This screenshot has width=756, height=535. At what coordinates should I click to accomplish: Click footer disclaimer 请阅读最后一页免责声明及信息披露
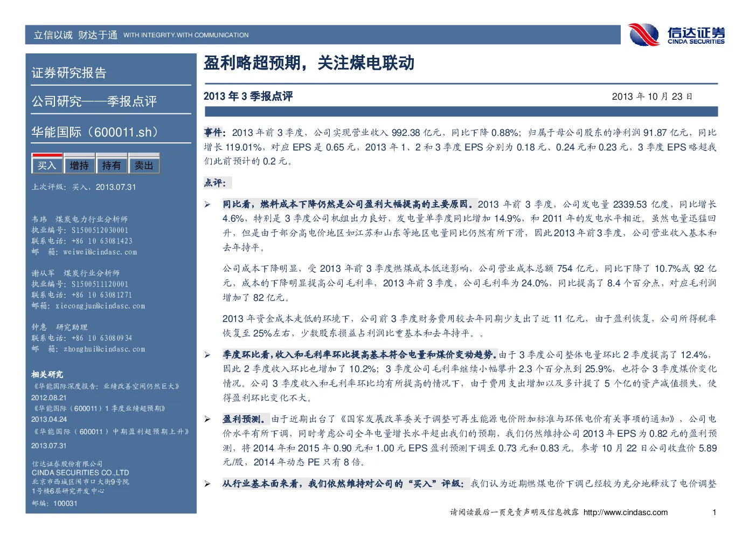(515, 512)
